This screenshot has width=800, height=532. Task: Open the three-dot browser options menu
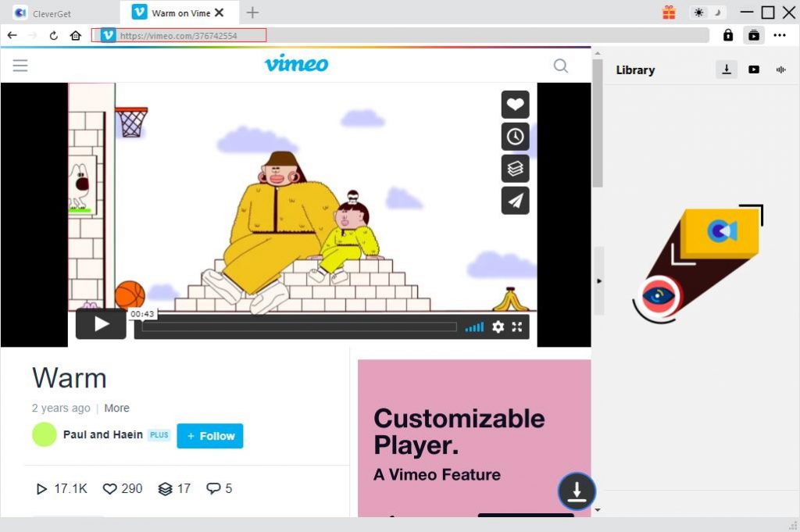[x=780, y=35]
